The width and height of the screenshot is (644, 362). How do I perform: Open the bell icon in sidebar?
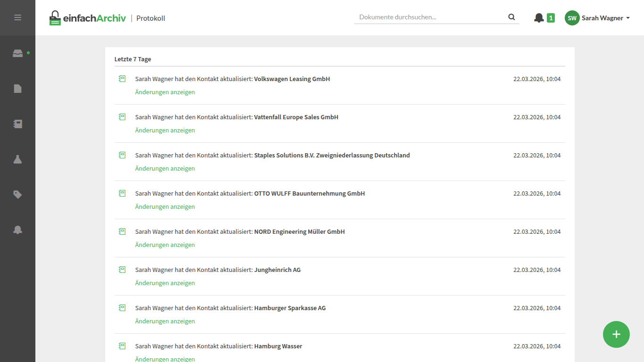pyautogui.click(x=17, y=230)
